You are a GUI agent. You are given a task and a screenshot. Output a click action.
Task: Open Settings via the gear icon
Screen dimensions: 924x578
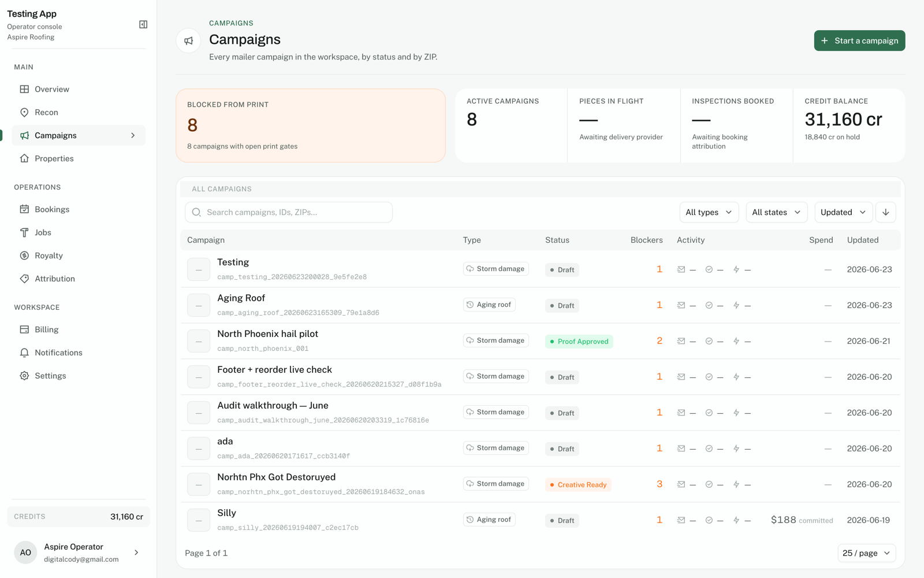coord(24,376)
